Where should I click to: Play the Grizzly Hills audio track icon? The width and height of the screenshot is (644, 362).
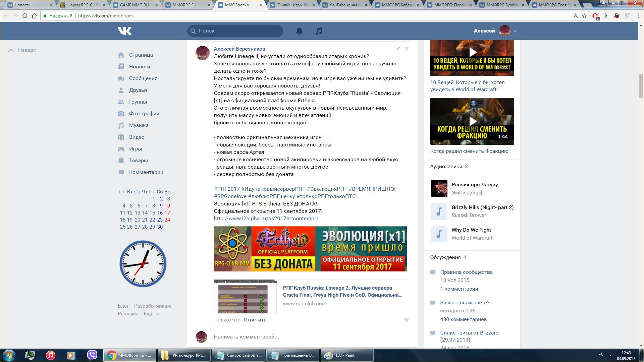(x=439, y=211)
